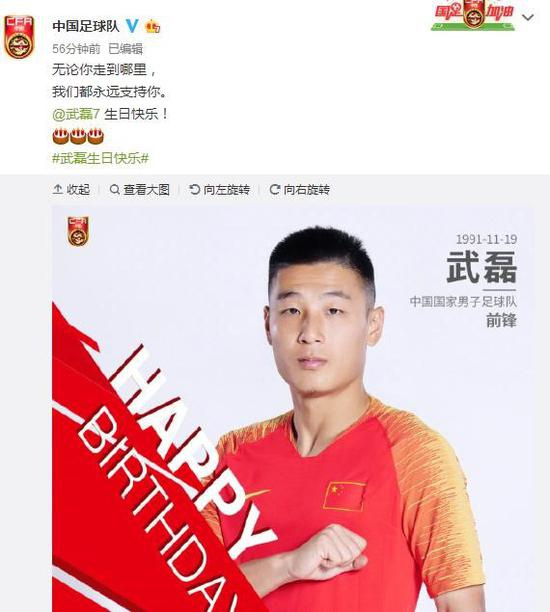Rotate image right with 向右旋转
Viewport: 550px width, 612px height.
pyautogui.click(x=300, y=190)
